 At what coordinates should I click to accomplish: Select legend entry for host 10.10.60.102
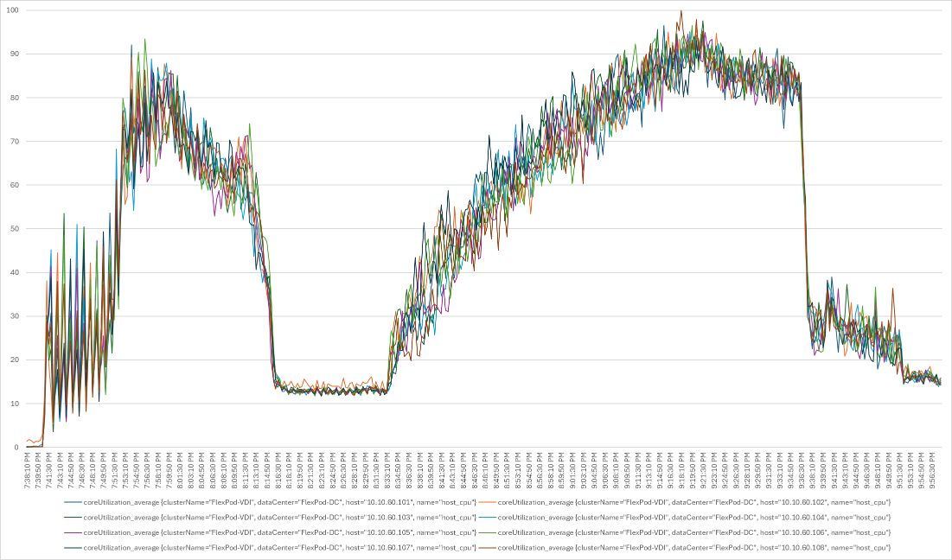click(x=685, y=502)
